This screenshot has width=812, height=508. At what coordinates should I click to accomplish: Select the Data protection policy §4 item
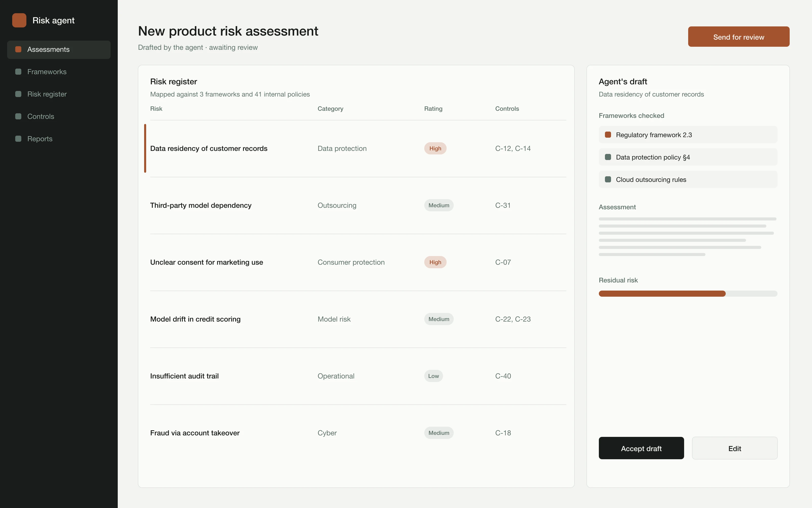click(688, 157)
